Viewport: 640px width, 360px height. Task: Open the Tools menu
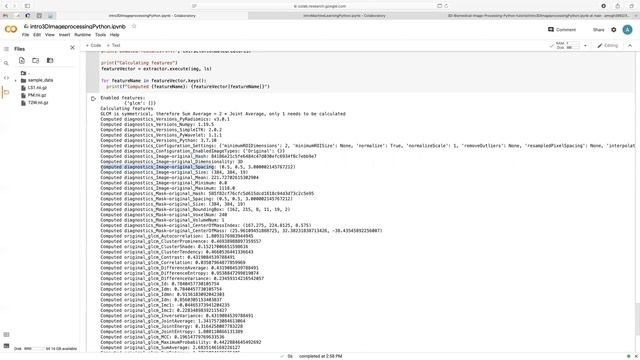click(100, 35)
